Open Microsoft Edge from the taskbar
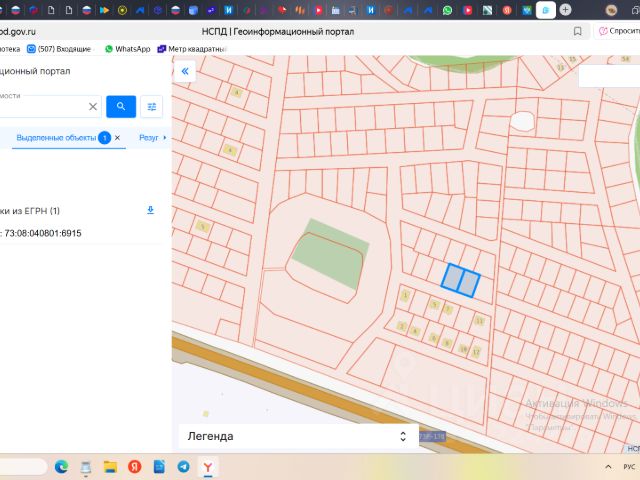 (x=61, y=467)
